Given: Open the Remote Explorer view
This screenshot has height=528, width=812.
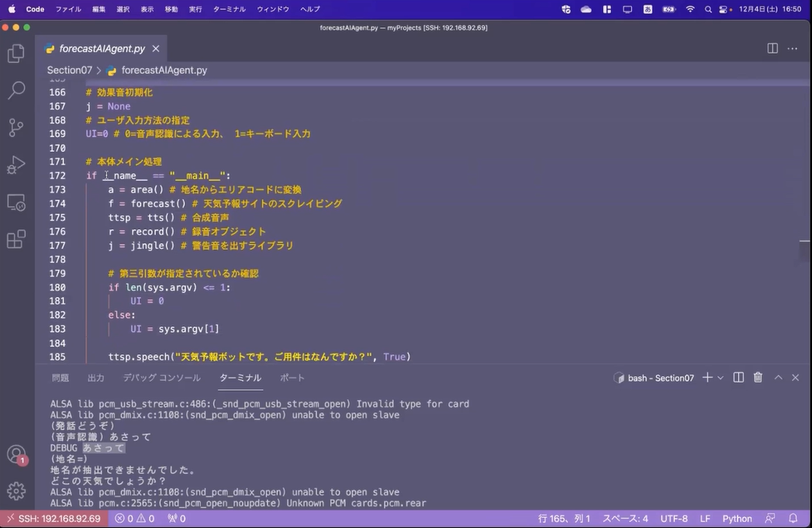Looking at the screenshot, I should (x=16, y=202).
